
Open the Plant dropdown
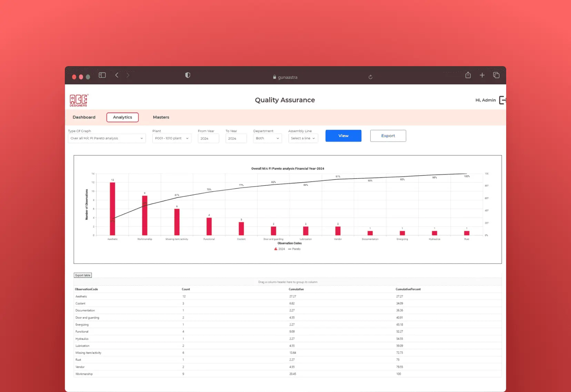172,138
